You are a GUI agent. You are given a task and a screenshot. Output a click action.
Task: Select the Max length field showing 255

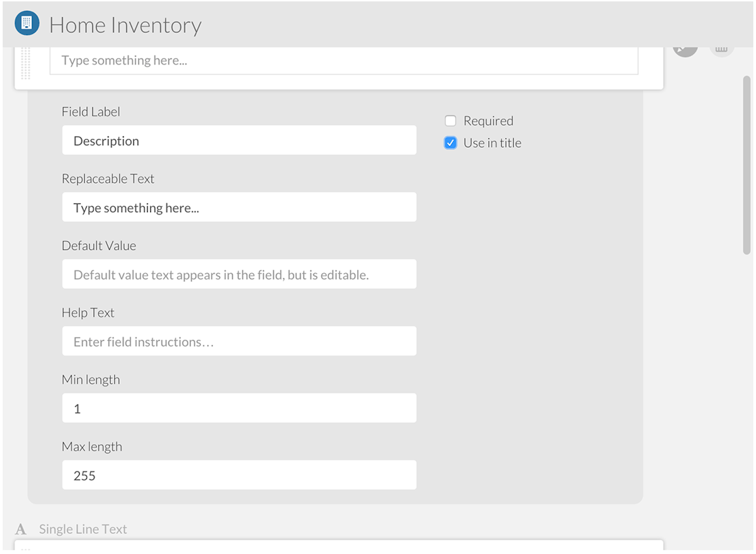[x=239, y=475]
